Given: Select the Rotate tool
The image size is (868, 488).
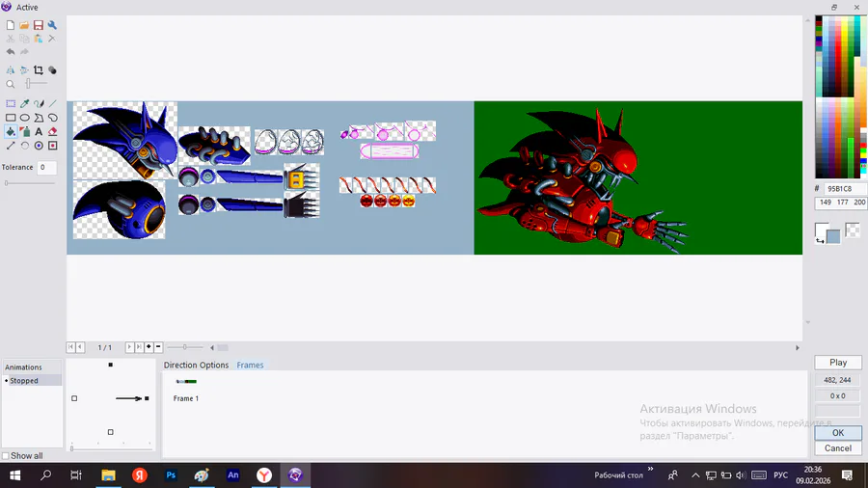Looking at the screenshot, I should tap(24, 146).
